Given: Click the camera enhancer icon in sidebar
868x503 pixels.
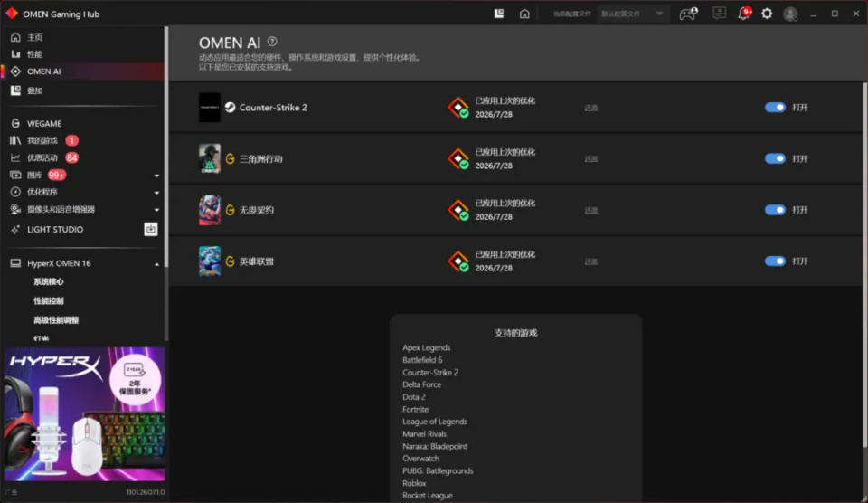Looking at the screenshot, I should 15,209.
